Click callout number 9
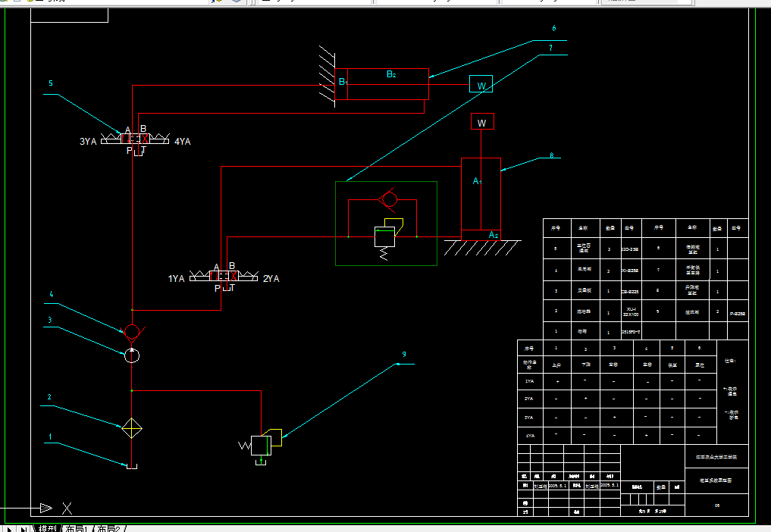This screenshot has height=532, width=771. (x=404, y=354)
